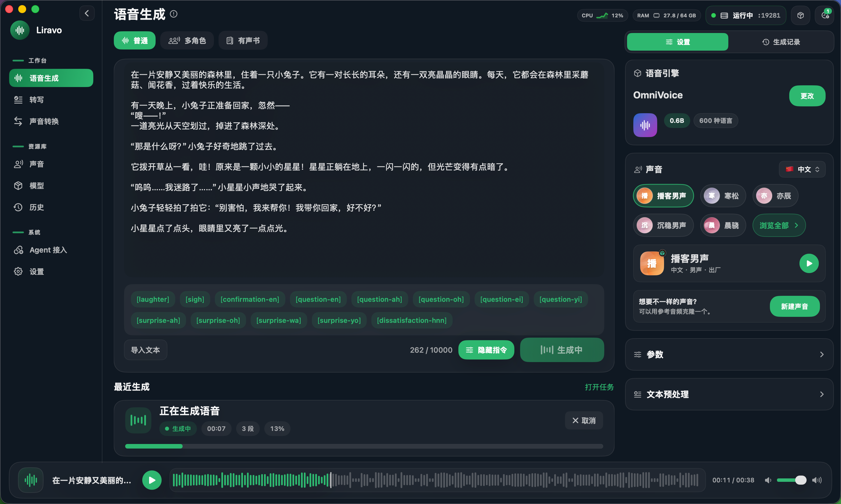
Task: Select the 寒松 voice chip
Action: tap(723, 196)
